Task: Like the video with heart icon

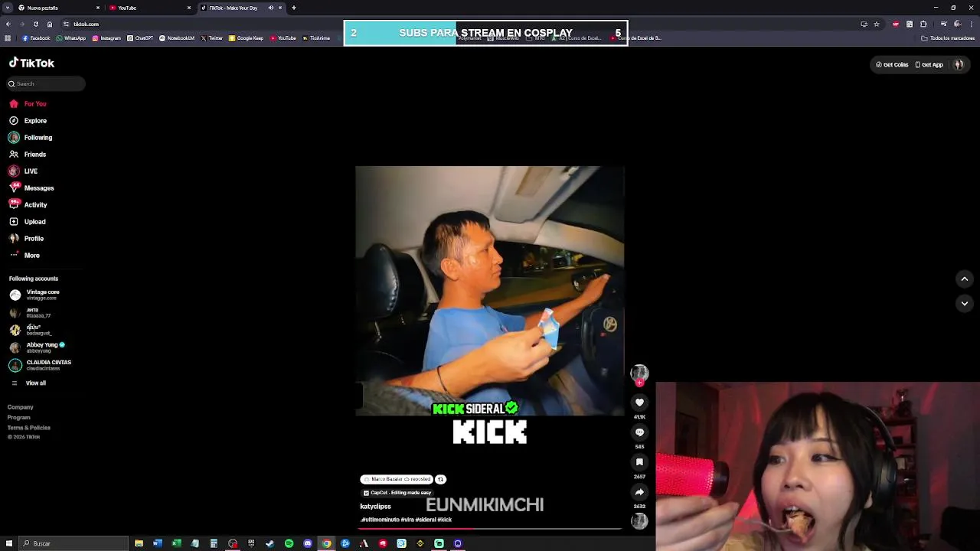Action: 639,403
